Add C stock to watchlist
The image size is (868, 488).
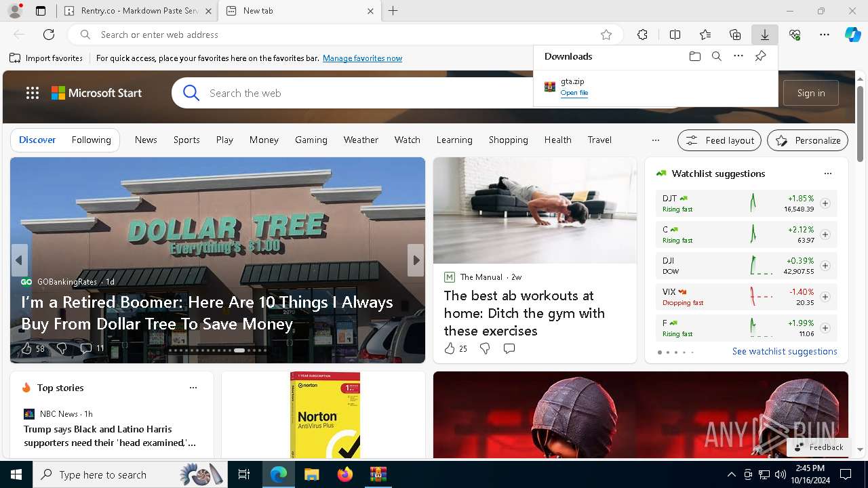click(x=825, y=235)
